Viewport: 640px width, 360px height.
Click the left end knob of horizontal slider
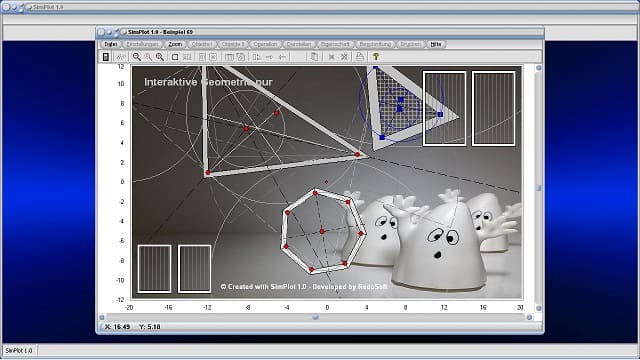(102, 317)
